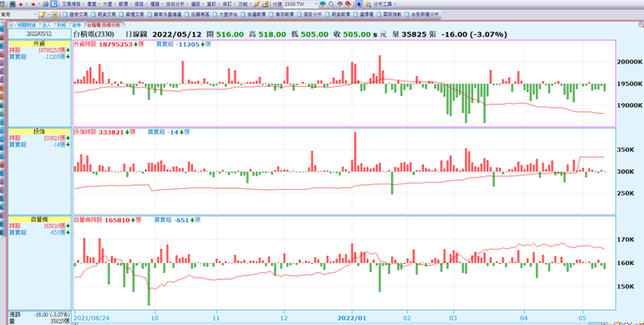This screenshot has height=325, width=644.
Task: Click the red ball icon
Action: 348,4
